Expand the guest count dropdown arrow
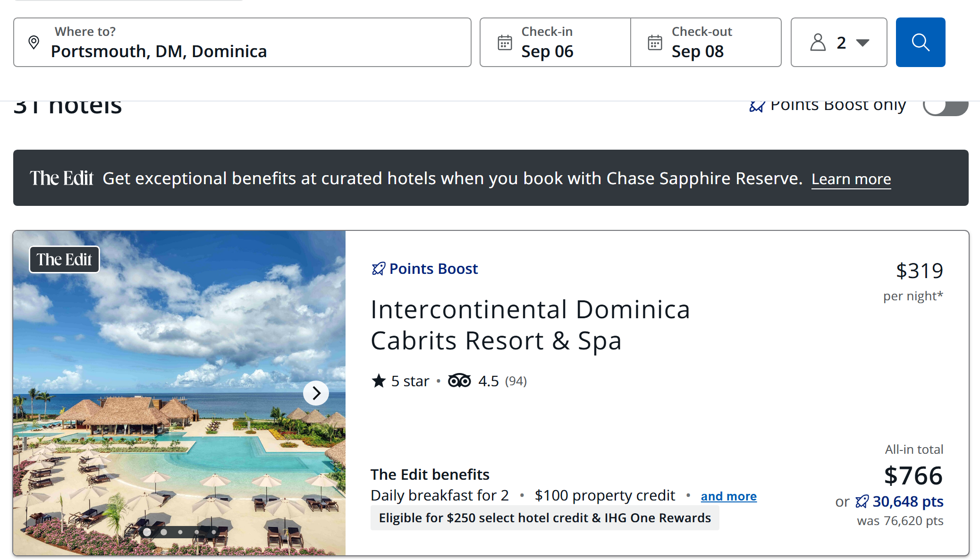 (862, 42)
